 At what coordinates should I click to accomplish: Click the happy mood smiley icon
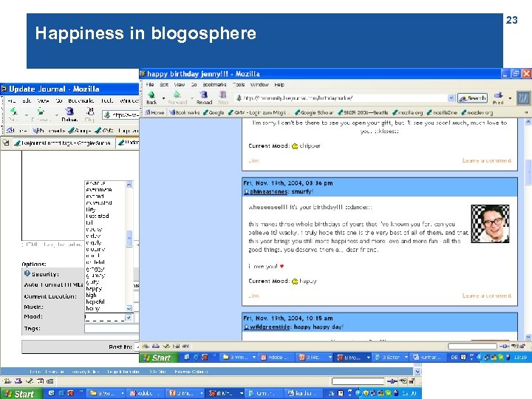click(295, 282)
